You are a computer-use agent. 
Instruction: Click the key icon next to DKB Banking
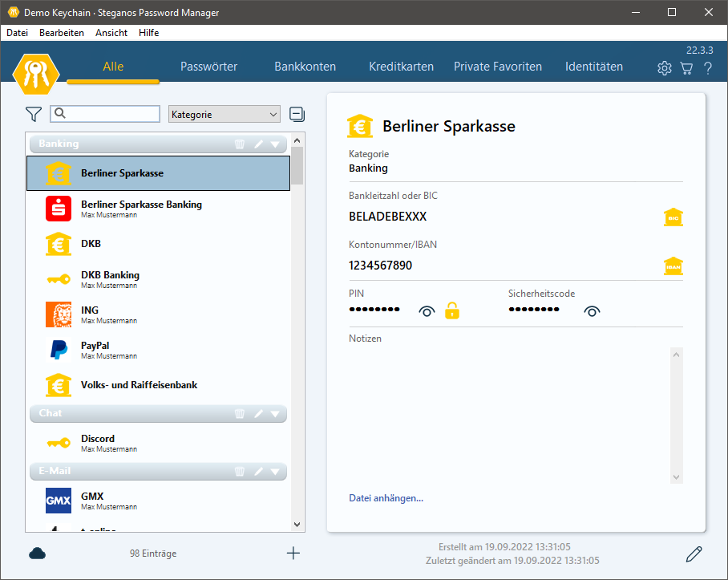pyautogui.click(x=59, y=279)
